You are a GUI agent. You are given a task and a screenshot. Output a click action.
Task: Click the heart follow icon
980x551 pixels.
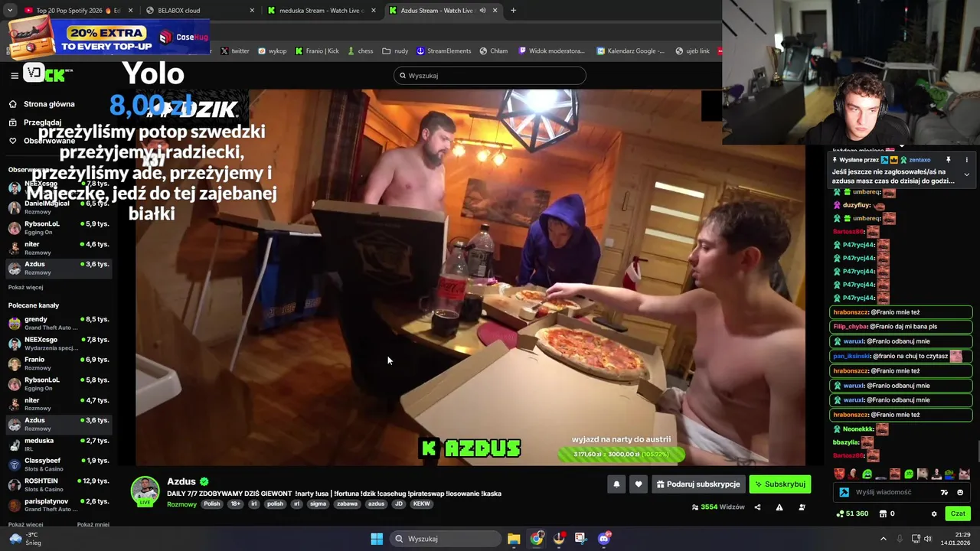pos(639,484)
